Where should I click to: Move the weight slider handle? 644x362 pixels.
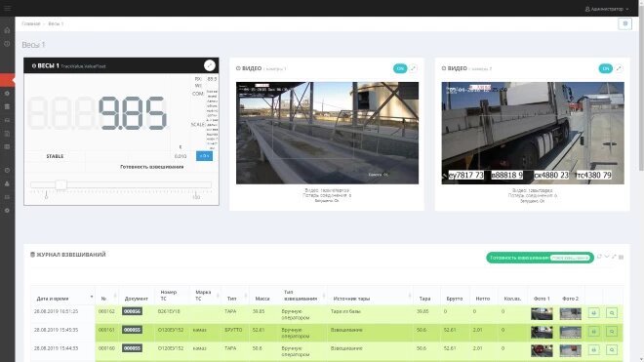(x=60, y=185)
